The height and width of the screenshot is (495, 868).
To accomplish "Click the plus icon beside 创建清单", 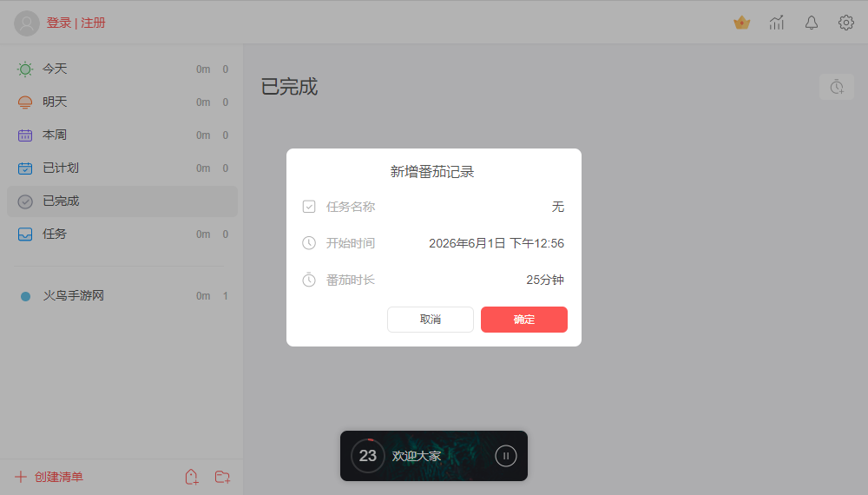I will click(21, 477).
